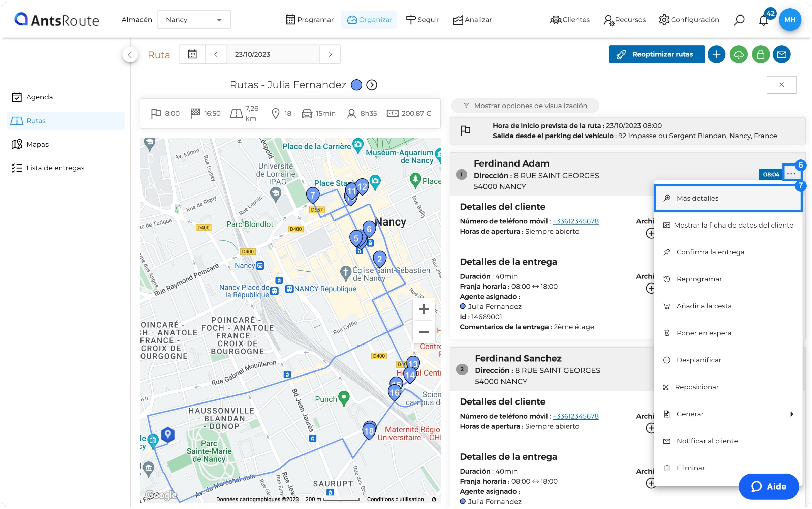Click the green cloud download button
This screenshot has height=509, width=812.
(x=739, y=54)
